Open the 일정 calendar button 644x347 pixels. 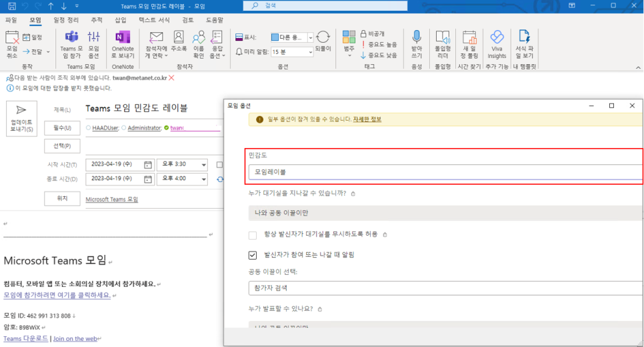click(33, 37)
